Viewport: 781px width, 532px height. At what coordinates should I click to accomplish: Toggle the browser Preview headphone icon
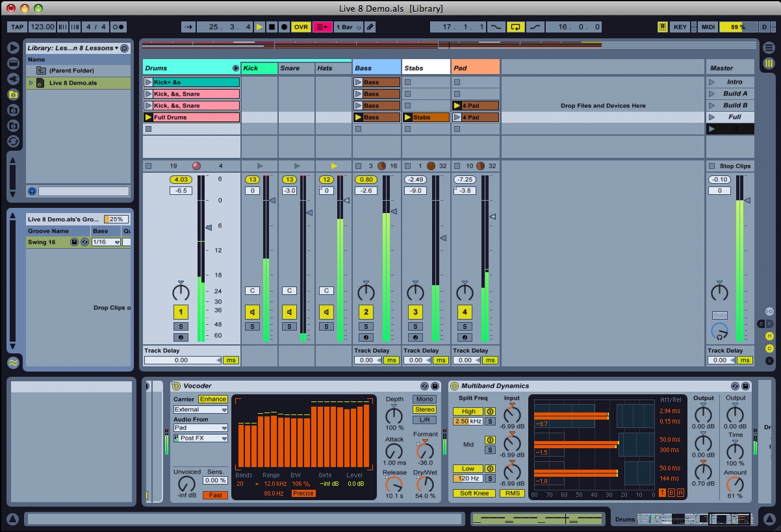point(32,191)
